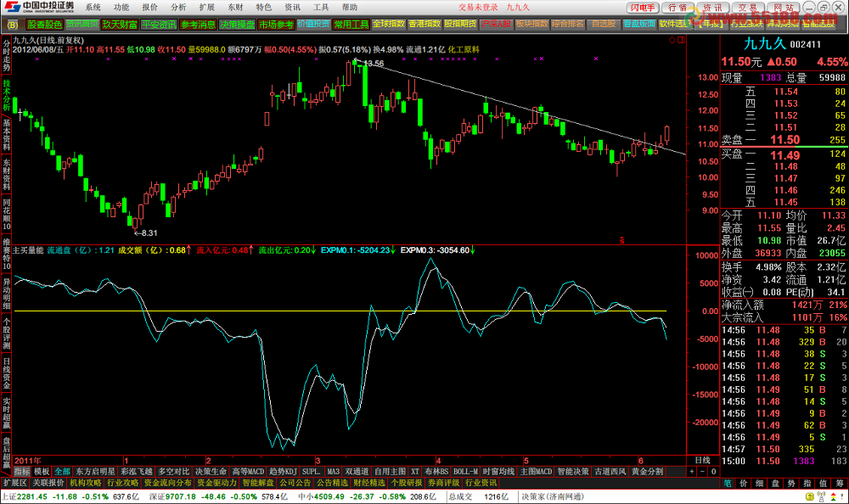Image resolution: width=849 pixels, height=504 pixels.
Task: Open the 工具 menu
Action: (321, 7)
